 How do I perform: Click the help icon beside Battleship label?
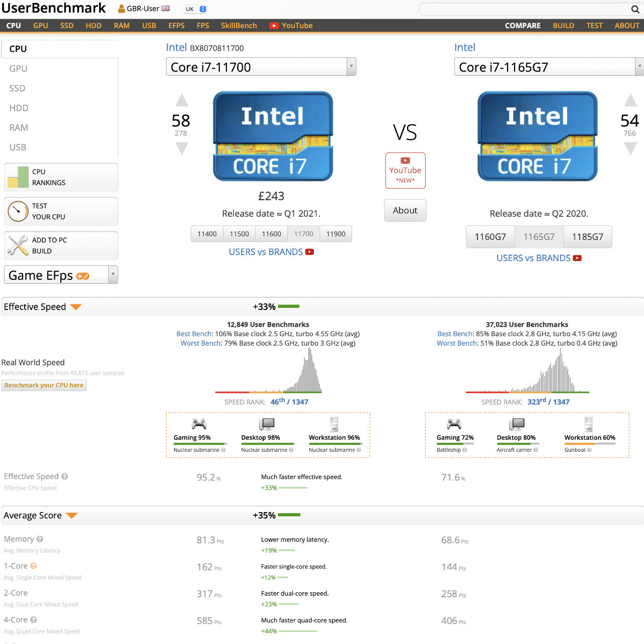click(x=464, y=450)
